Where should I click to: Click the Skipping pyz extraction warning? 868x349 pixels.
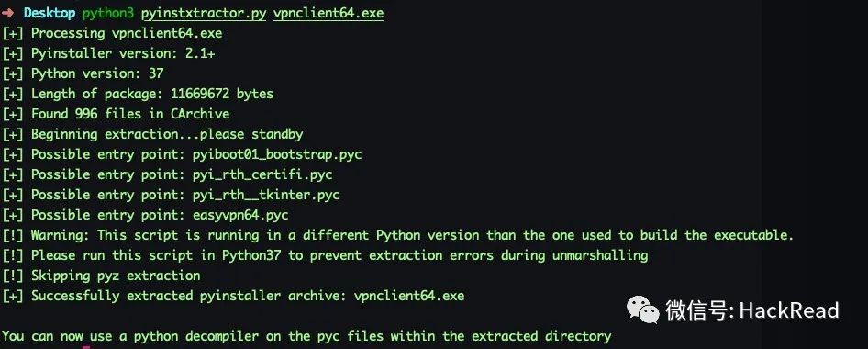(x=101, y=276)
